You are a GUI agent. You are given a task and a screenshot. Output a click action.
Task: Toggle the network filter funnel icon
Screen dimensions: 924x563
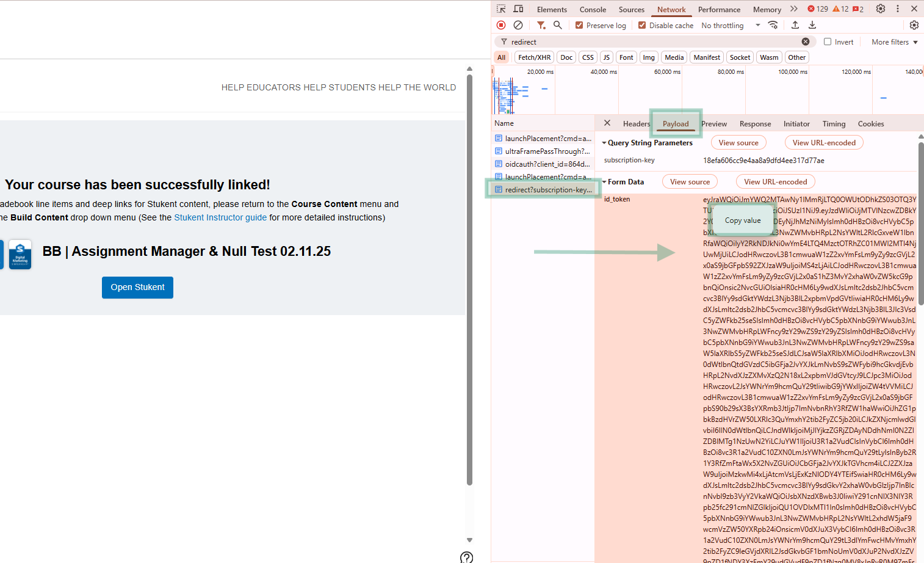point(541,25)
